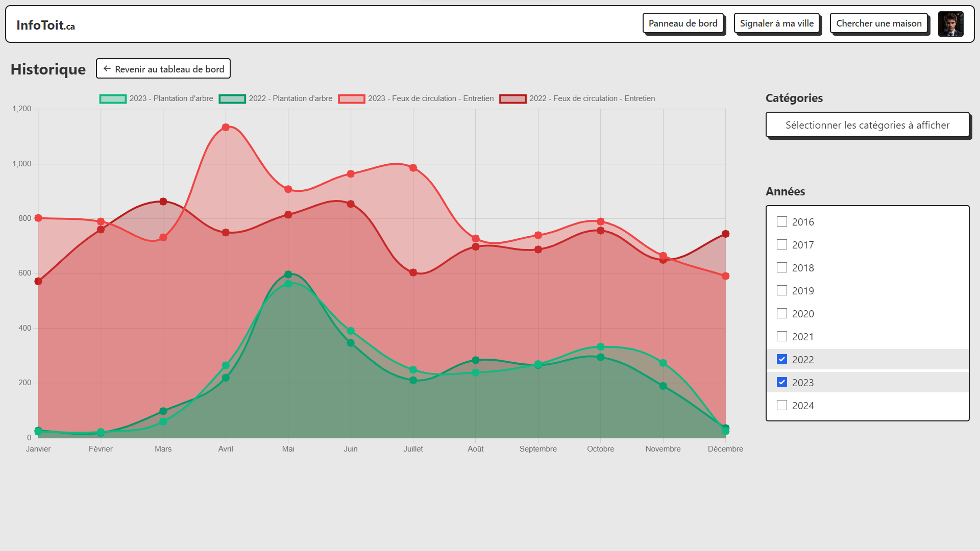Open Panneau de bord menu item
Screen dimensions: 980x551
683,23
